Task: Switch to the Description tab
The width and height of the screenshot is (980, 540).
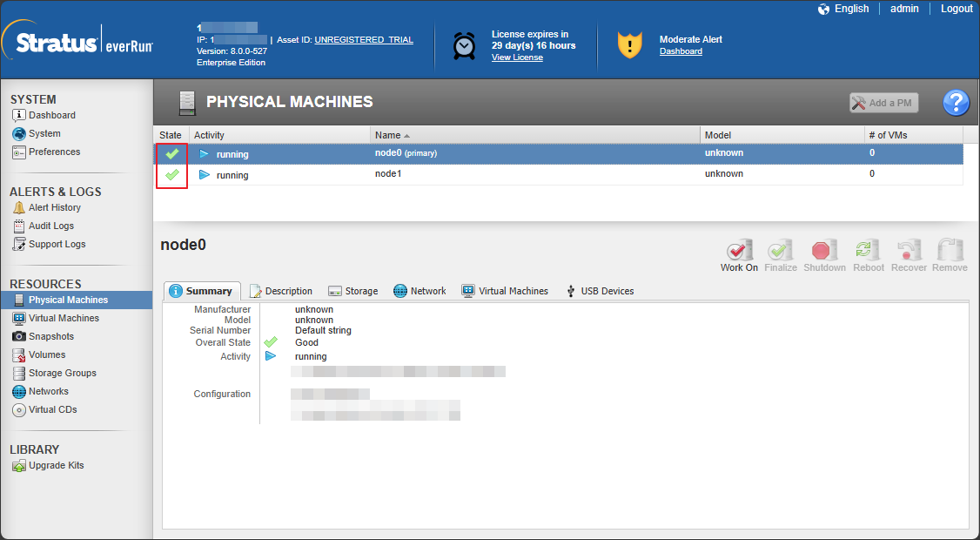Action: tap(280, 291)
